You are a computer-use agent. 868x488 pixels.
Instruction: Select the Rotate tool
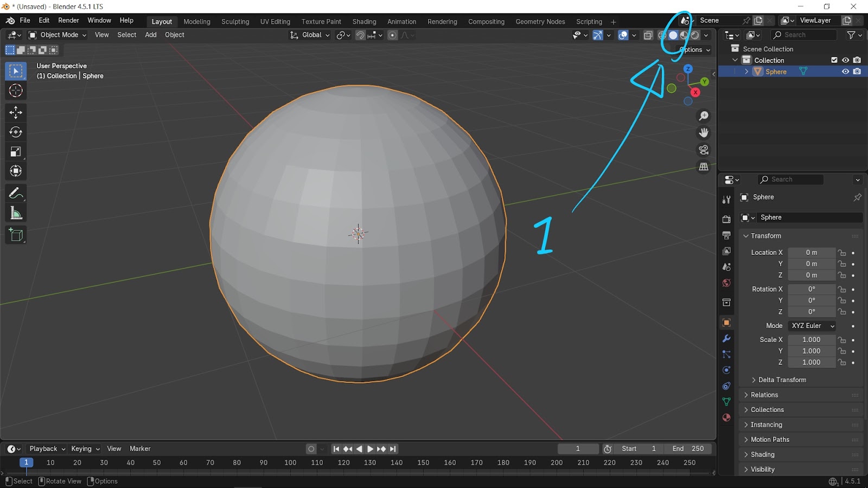(16, 132)
